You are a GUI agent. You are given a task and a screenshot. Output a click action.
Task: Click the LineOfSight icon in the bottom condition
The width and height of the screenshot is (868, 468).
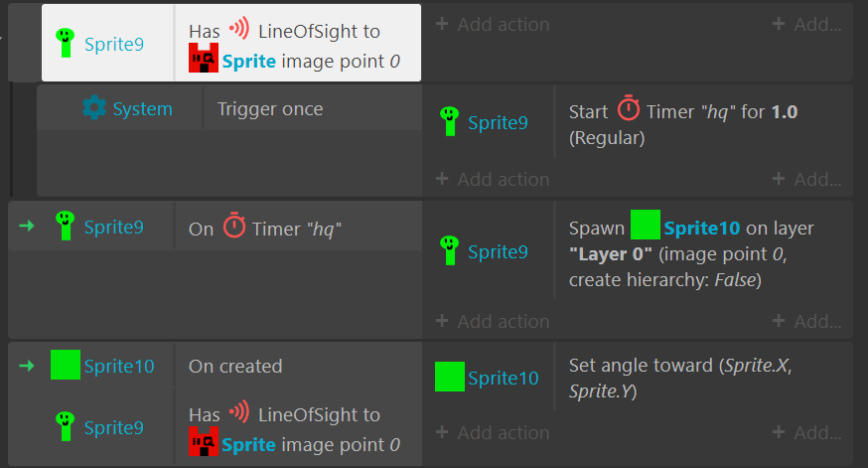pos(239,412)
